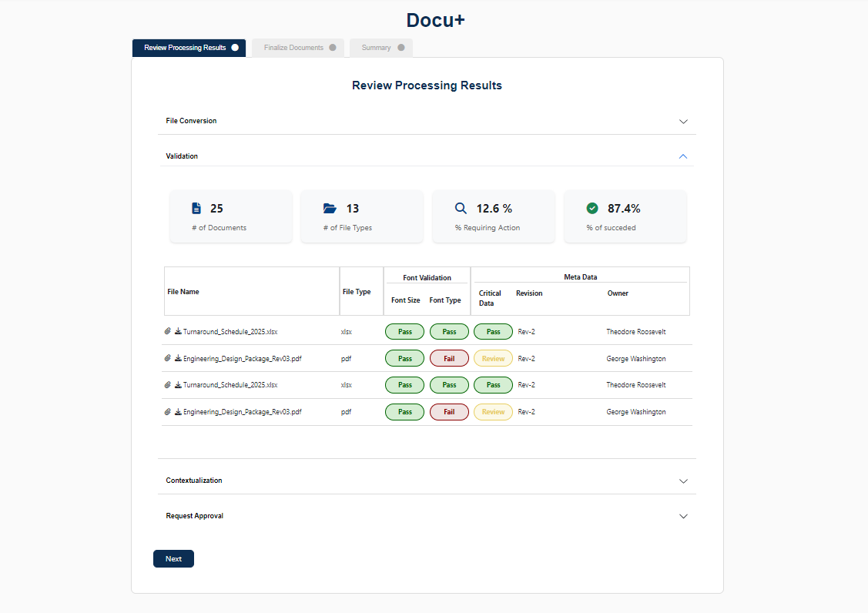Click the Request Approval section title
The height and width of the screenshot is (613, 868).
[x=194, y=516]
